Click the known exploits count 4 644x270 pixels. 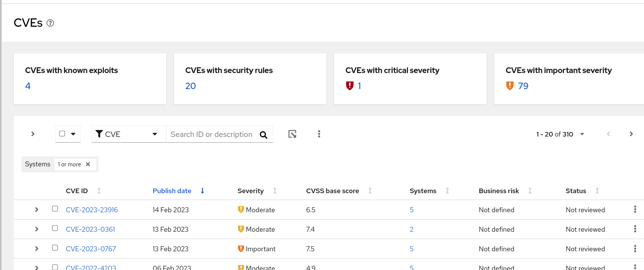click(28, 86)
